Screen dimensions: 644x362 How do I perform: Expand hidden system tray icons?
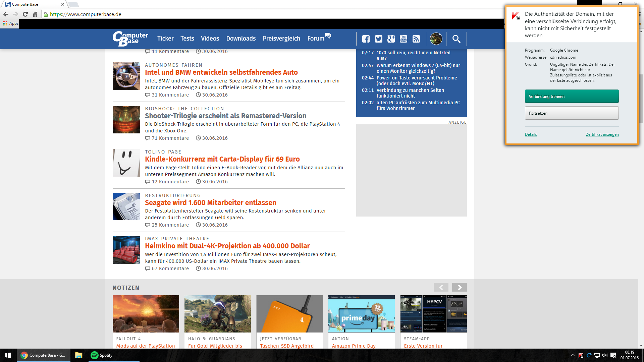pyautogui.click(x=573, y=355)
